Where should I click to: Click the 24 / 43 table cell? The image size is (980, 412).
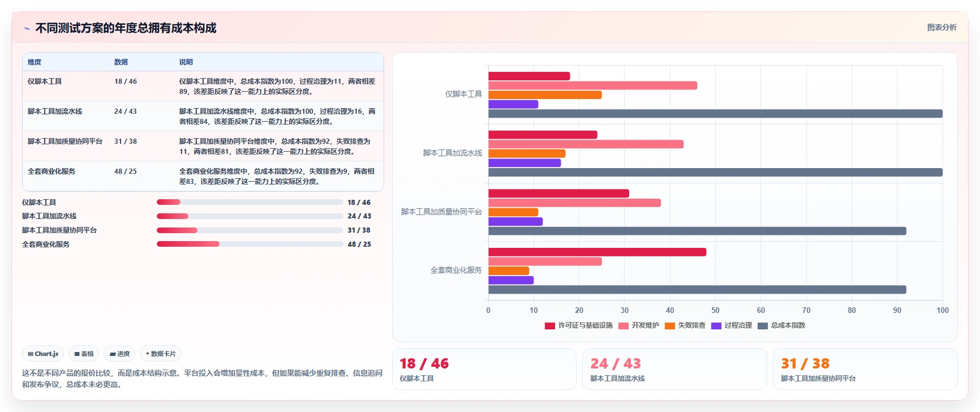pyautogui.click(x=126, y=111)
